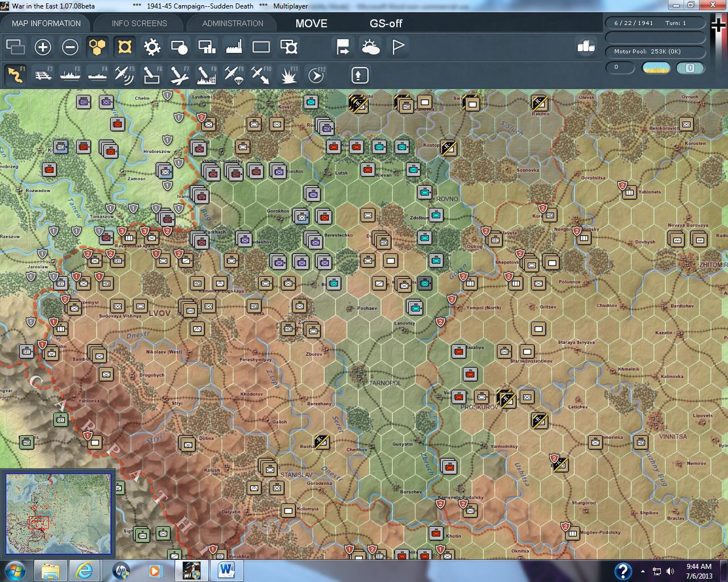Open the Windows Start button

pos(14,571)
